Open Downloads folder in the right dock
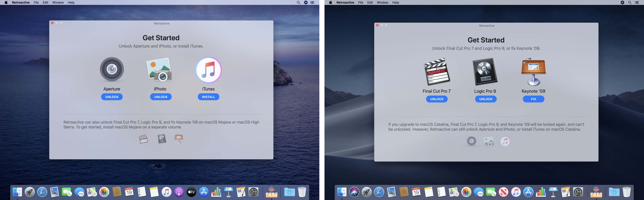The image size is (644, 200). [614, 192]
